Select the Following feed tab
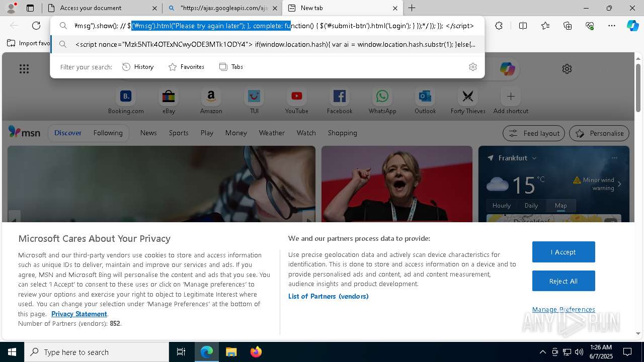Viewport: 644px width, 362px height. (x=108, y=133)
